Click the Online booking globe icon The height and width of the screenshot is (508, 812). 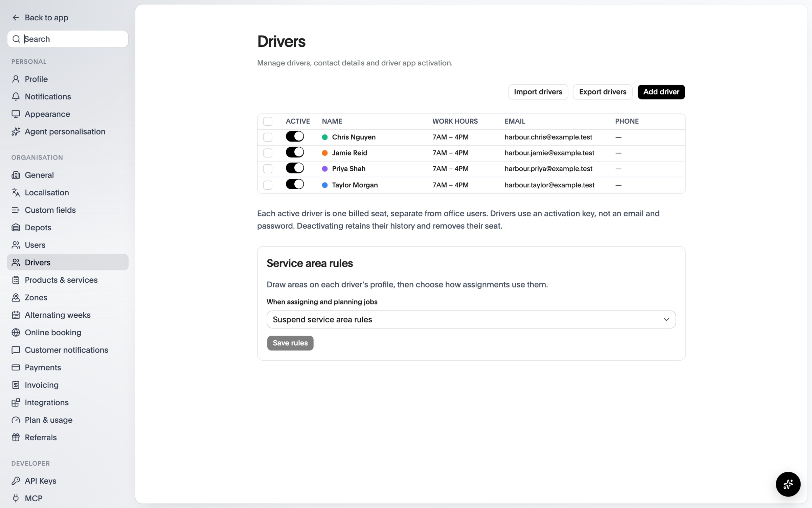point(16,333)
